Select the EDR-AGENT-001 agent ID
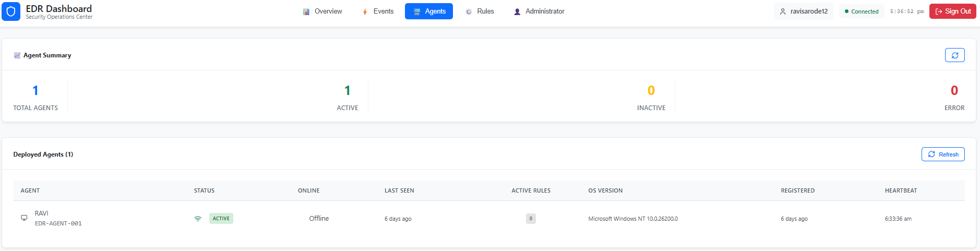The width and height of the screenshot is (980, 251). click(58, 223)
